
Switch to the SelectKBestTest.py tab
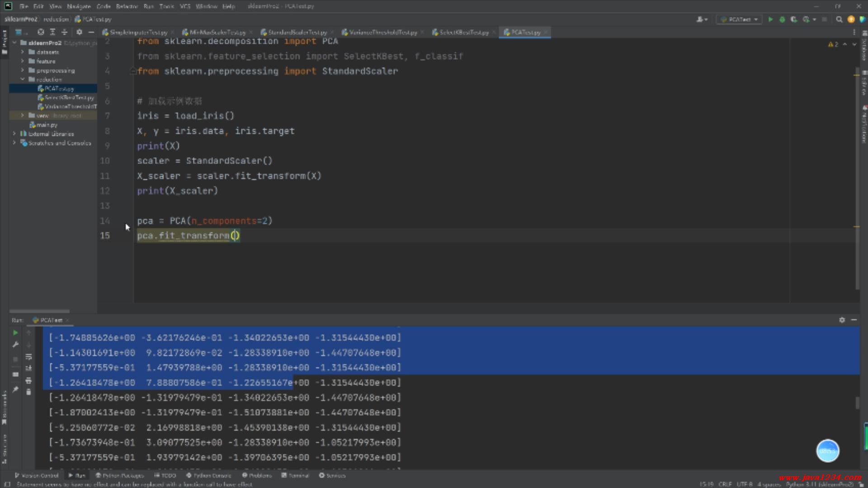point(463,33)
